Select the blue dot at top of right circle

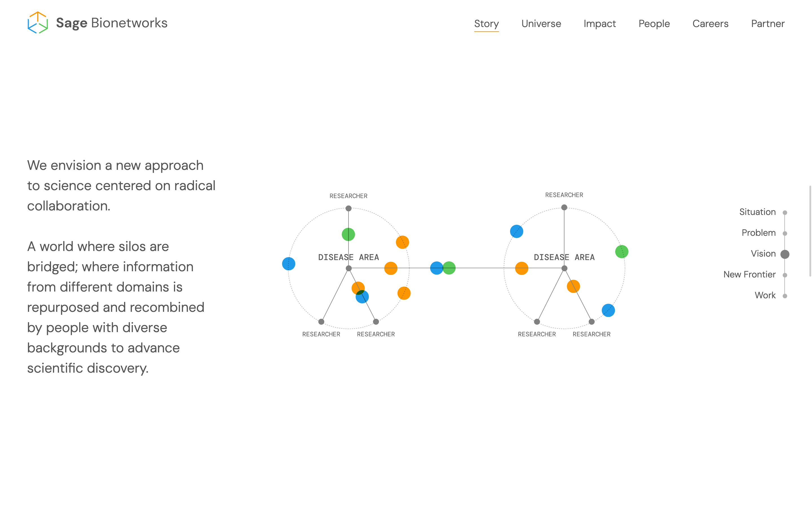pos(517,231)
